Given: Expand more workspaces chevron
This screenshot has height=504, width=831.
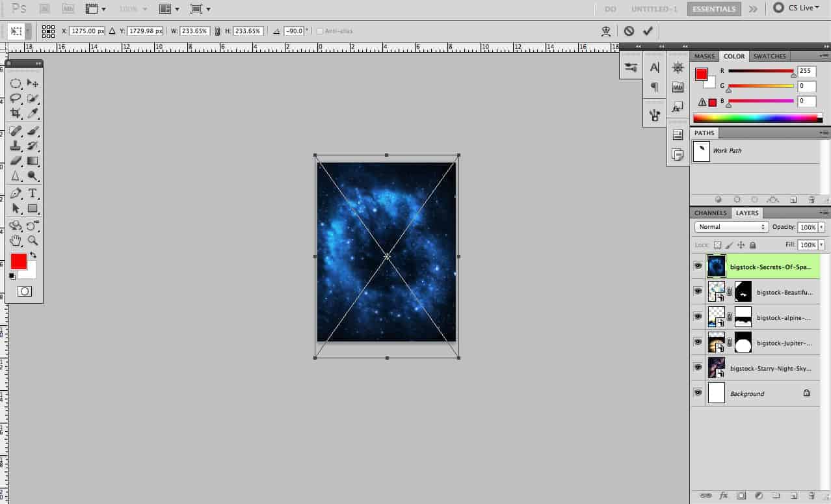Looking at the screenshot, I should [753, 9].
